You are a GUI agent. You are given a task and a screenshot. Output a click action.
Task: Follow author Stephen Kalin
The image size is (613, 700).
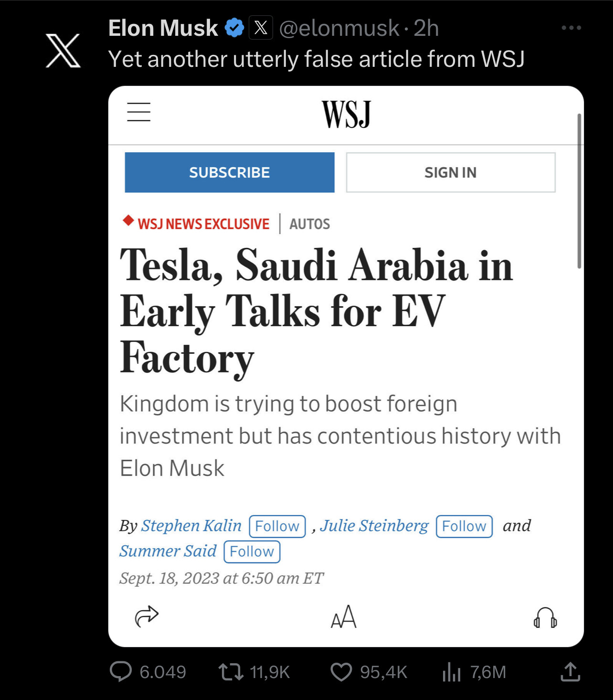coord(277,526)
